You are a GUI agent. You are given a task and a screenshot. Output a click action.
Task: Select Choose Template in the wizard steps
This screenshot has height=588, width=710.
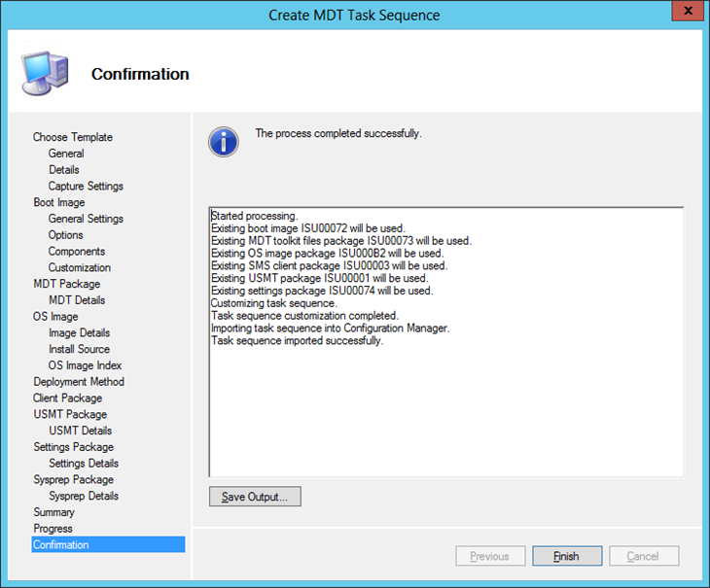(73, 137)
